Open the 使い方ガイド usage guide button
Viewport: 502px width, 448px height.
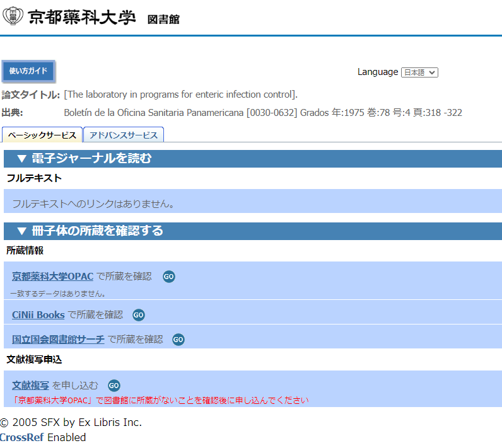(28, 71)
